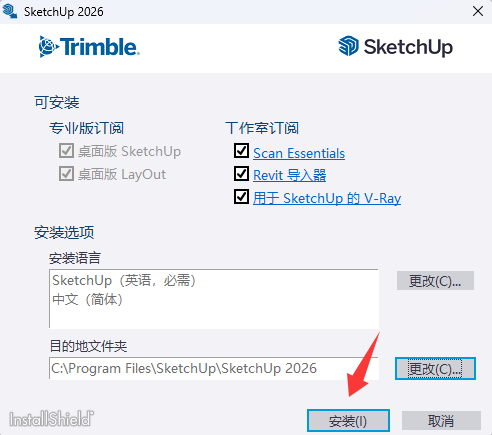The image size is (492, 435).
Task: Follow the 用于 SketchUp 的 V-Ray link
Action: pos(327,198)
